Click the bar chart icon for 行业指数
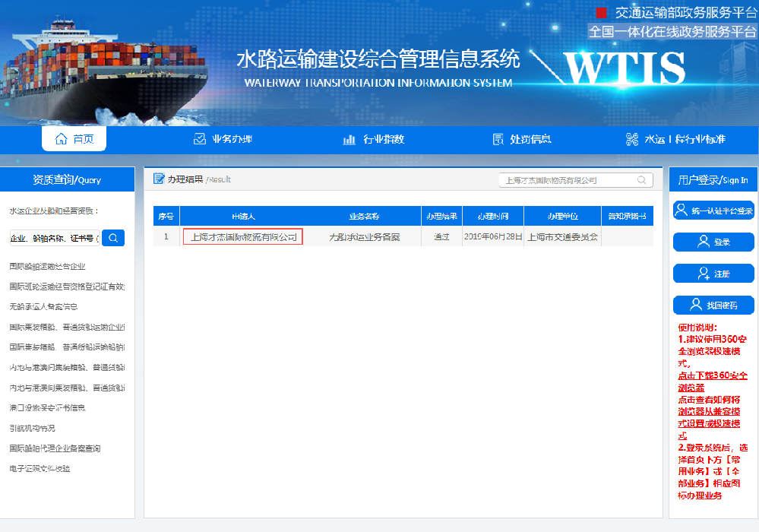The height and width of the screenshot is (532, 759). point(349,139)
